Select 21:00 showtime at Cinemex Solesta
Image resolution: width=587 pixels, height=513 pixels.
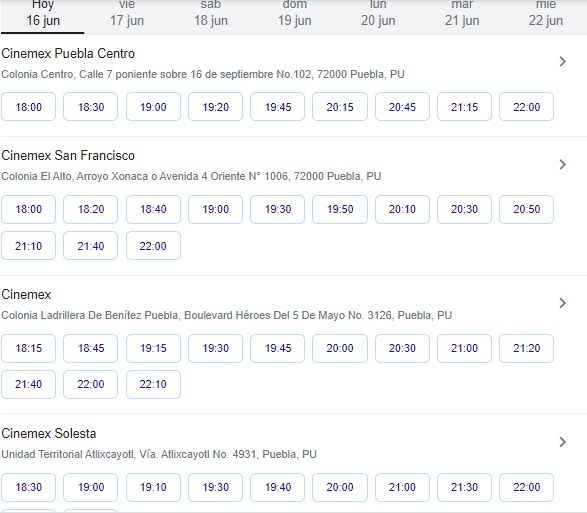[402, 487]
